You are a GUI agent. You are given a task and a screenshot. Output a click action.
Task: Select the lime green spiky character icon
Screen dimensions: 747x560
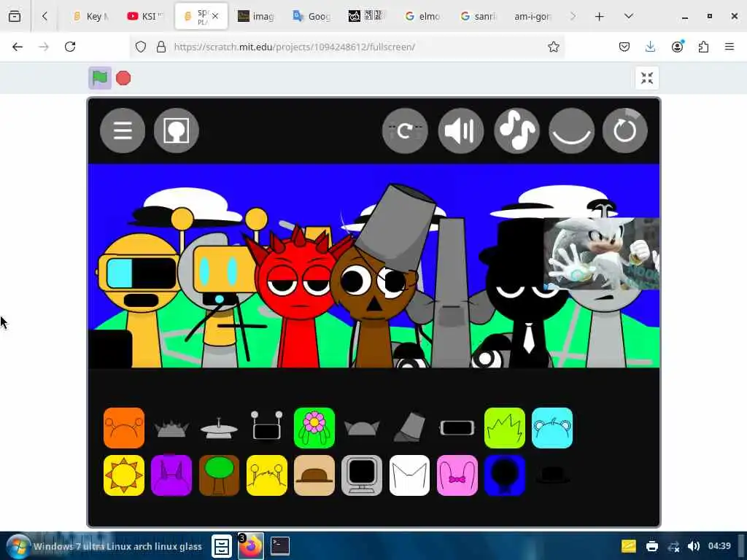[505, 427]
